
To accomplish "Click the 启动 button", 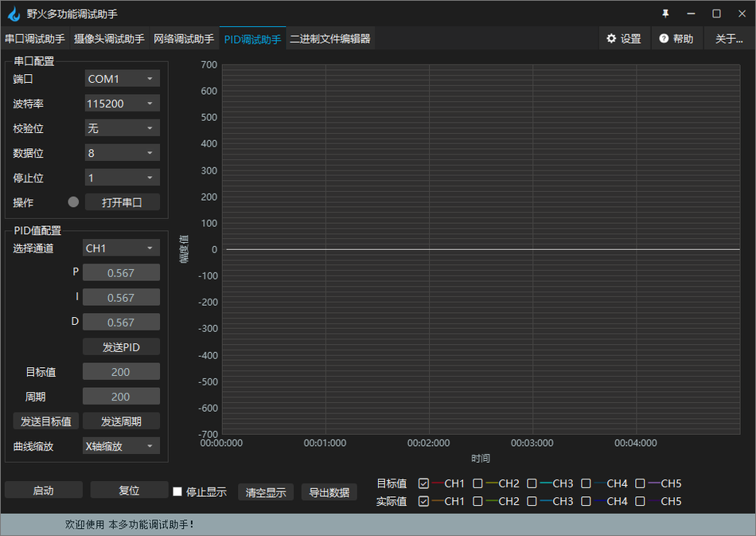I will 44,490.
